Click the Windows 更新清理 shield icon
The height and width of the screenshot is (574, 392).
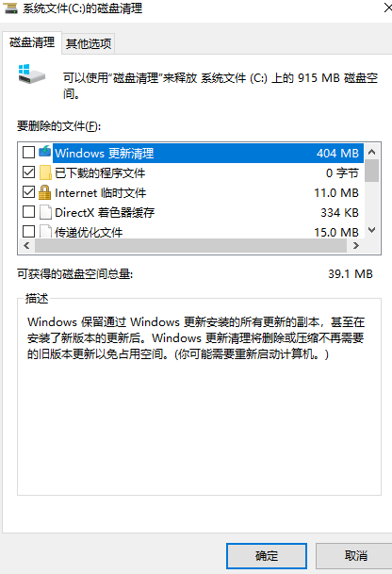click(45, 152)
